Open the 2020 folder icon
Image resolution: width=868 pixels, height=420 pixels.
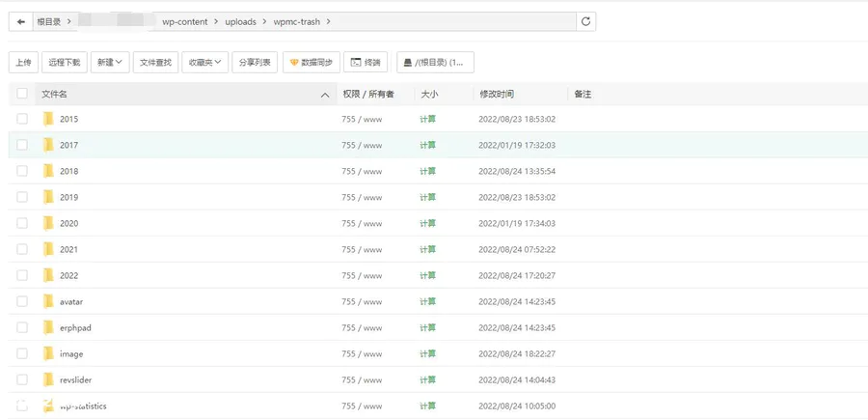tap(48, 223)
